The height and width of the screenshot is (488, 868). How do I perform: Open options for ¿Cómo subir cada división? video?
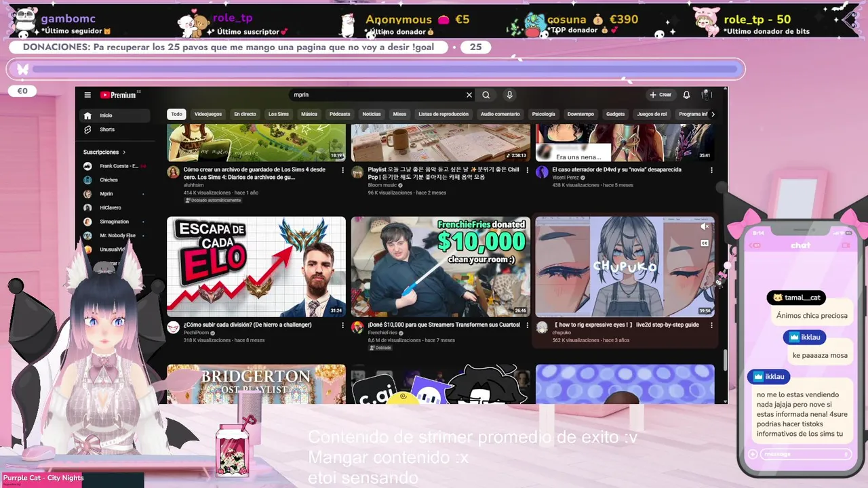tap(342, 325)
